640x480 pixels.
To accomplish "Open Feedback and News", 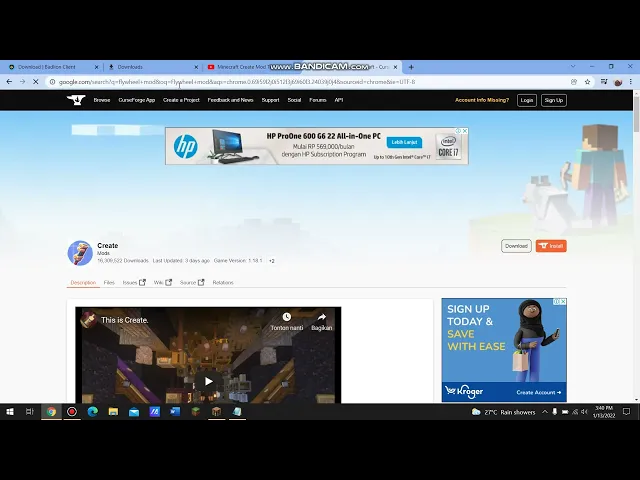I will click(x=231, y=100).
